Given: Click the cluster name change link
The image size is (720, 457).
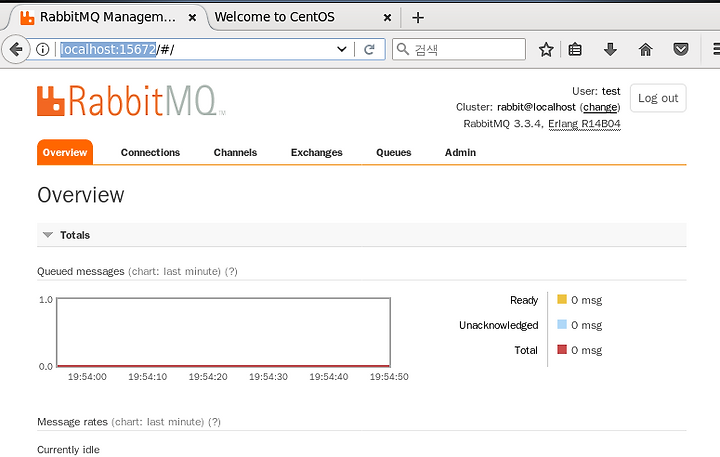Looking at the screenshot, I should (600, 107).
